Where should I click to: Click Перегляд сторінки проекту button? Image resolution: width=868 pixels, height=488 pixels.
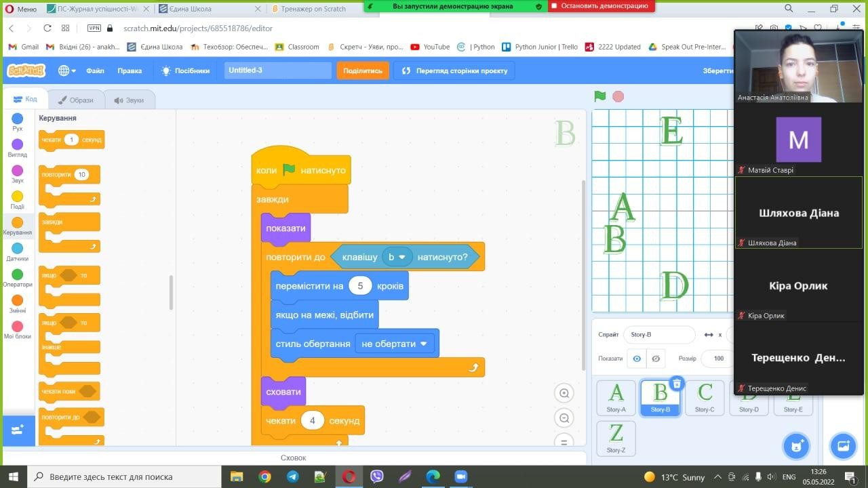(454, 70)
